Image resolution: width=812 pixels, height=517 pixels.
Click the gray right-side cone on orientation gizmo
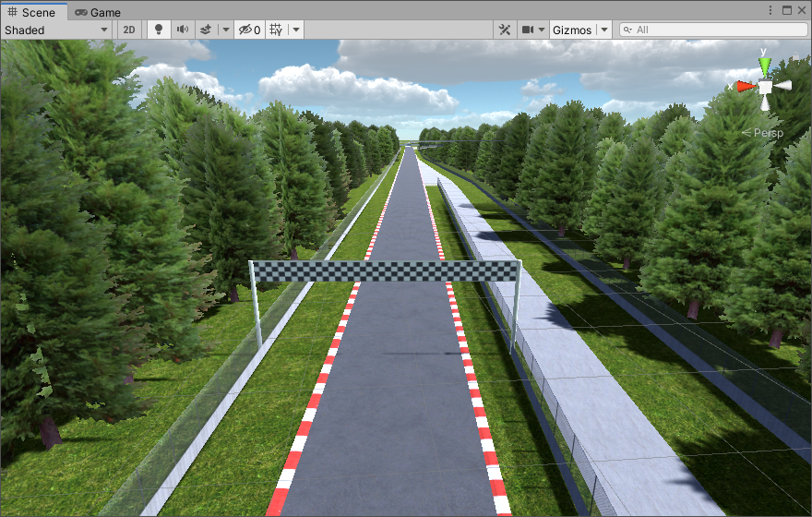(783, 86)
